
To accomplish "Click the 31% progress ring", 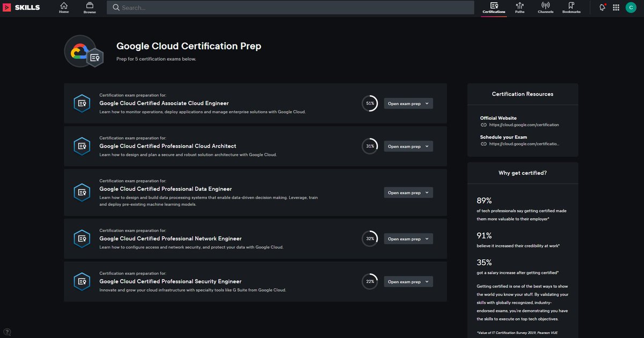I will (x=370, y=146).
